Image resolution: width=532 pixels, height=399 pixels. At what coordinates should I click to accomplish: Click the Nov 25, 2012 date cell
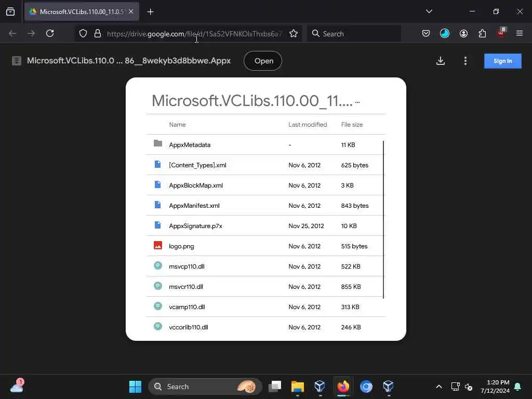point(306,226)
